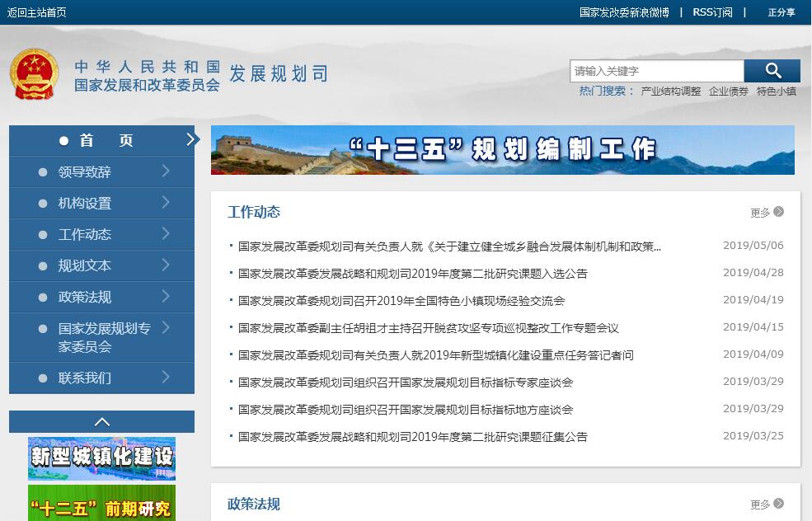Expand the 国家发展规划专家委员会 chevron
Image resolution: width=812 pixels, height=521 pixels.
pos(166,327)
